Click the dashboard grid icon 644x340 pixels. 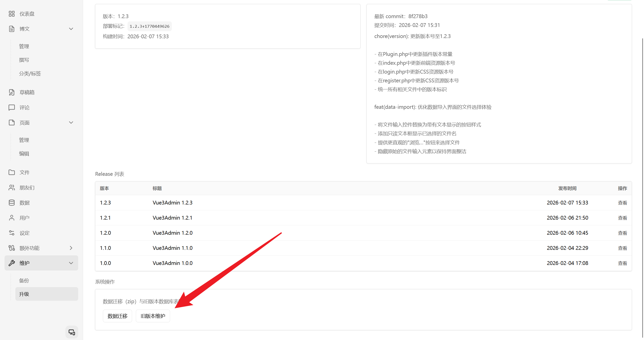coord(12,14)
